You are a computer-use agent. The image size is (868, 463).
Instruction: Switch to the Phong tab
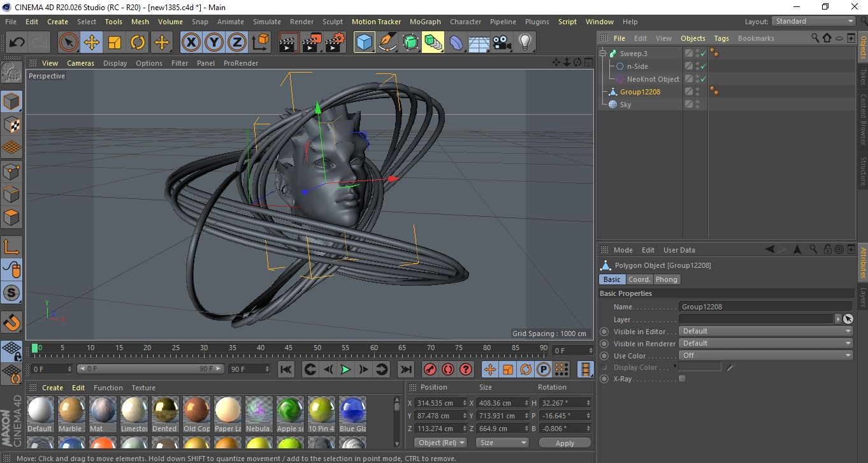pos(667,279)
